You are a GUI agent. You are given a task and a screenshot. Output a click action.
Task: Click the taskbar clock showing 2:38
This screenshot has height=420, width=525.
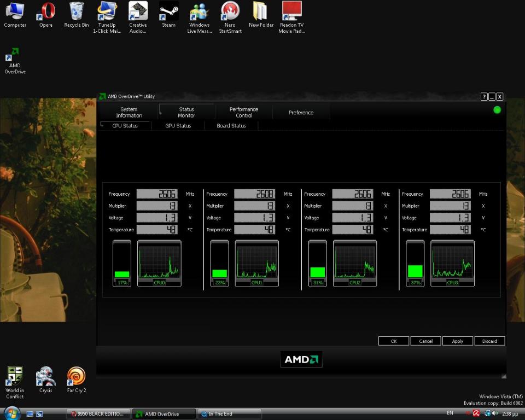pyautogui.click(x=510, y=413)
